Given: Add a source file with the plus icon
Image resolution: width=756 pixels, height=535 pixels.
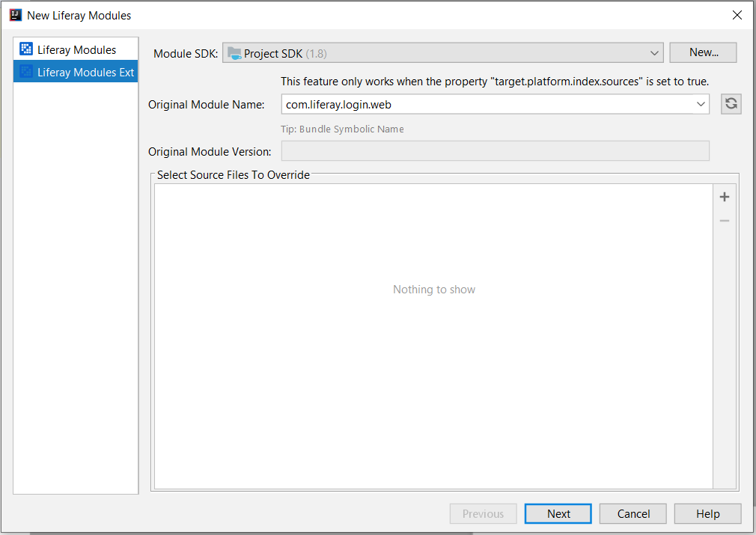Looking at the screenshot, I should click(x=724, y=197).
